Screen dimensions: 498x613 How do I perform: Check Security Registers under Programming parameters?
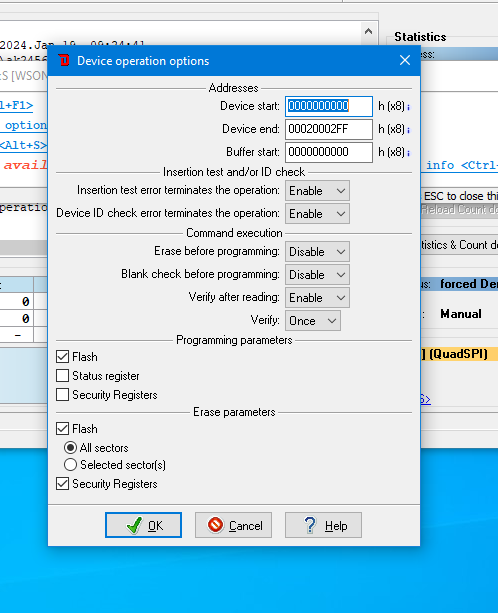63,395
